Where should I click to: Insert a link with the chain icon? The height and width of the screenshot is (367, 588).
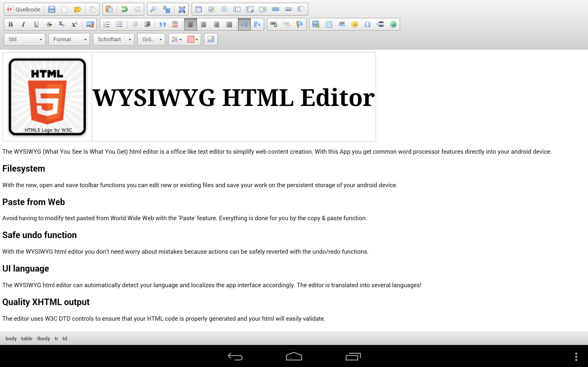coord(274,24)
